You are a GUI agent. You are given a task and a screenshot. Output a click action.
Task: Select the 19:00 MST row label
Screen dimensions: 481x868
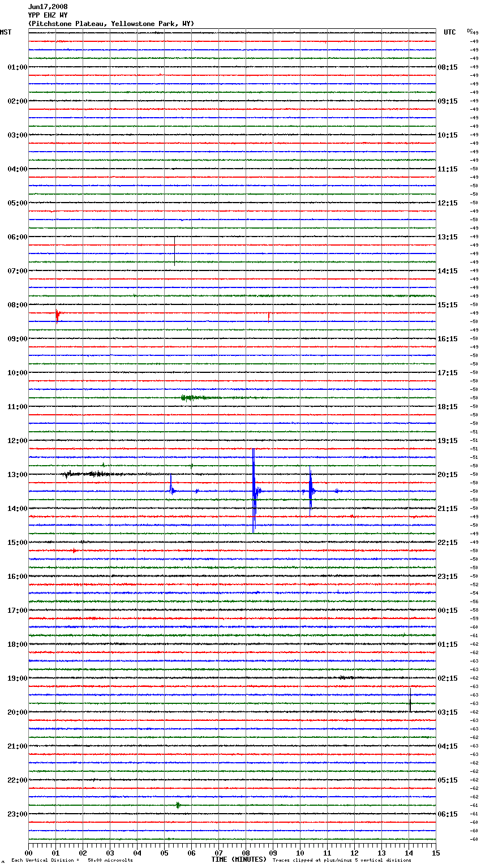(17, 678)
